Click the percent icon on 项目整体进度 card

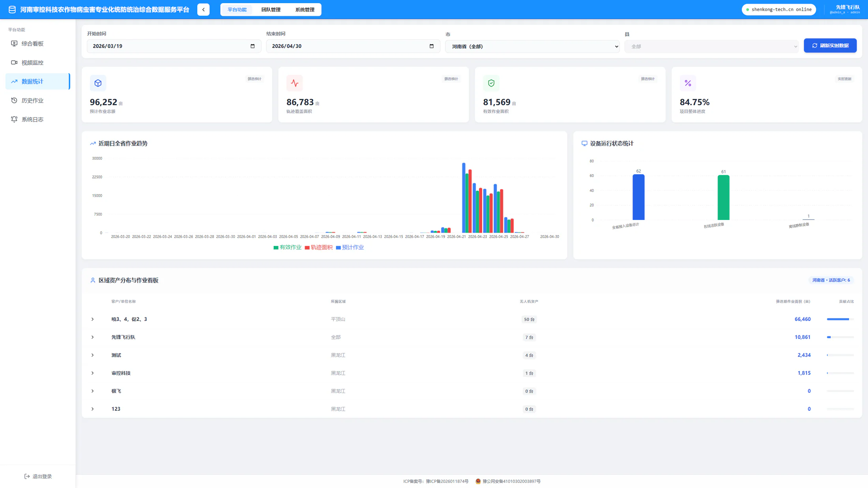point(688,83)
